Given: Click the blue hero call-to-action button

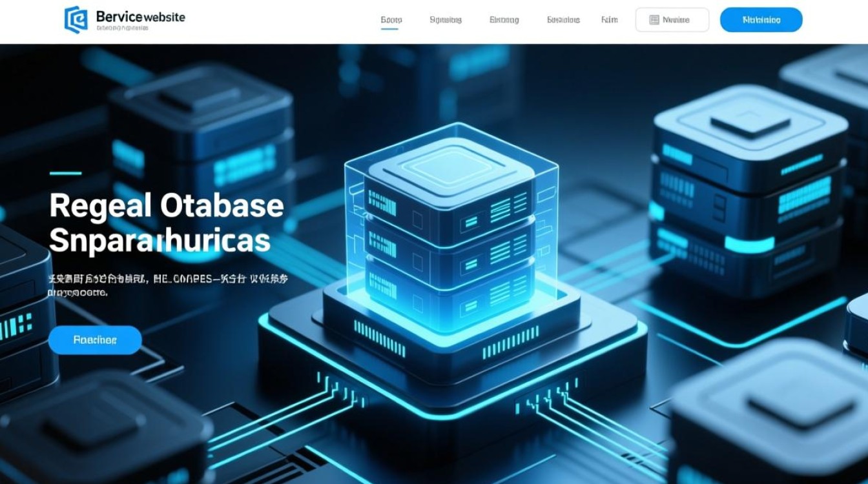Looking at the screenshot, I should tap(95, 340).
